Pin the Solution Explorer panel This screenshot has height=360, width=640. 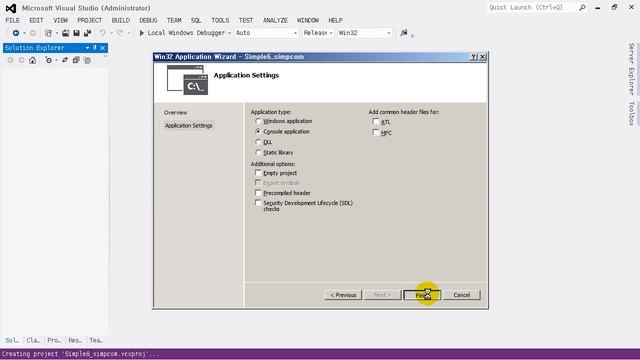(95, 48)
